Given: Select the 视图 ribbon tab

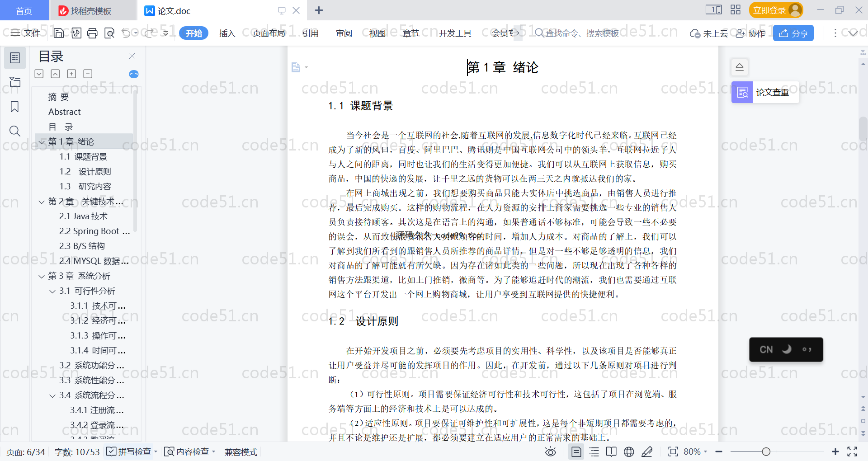Looking at the screenshot, I should pos(377,33).
